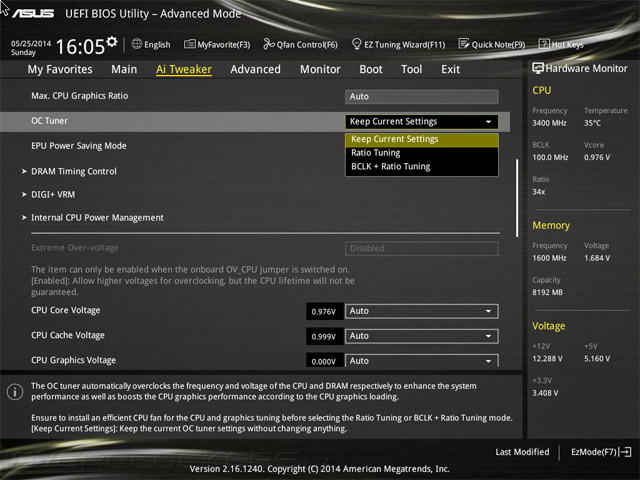
Task: Change language via English label
Action: click(157, 44)
